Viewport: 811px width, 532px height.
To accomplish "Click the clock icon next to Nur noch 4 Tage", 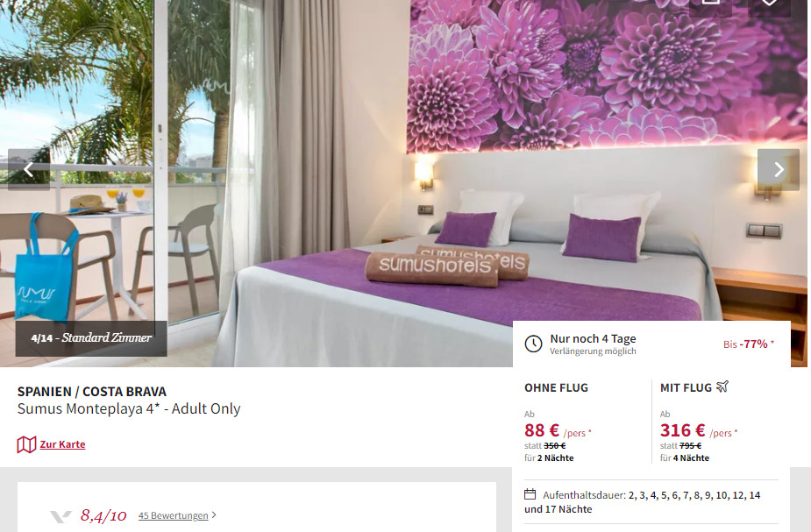I will [x=533, y=344].
